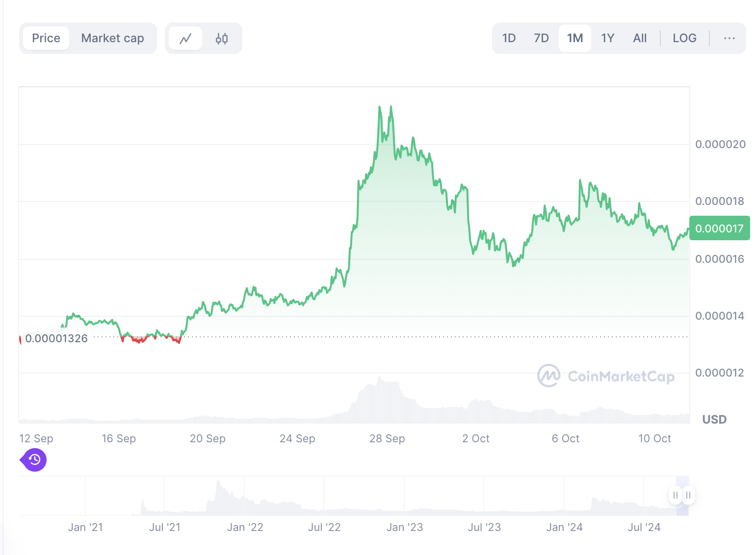Click Jul '21 on the navigator timeline

pos(165,527)
